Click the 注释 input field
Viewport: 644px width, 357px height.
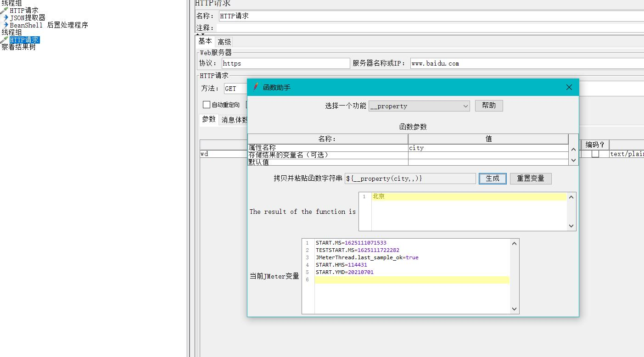pos(430,28)
